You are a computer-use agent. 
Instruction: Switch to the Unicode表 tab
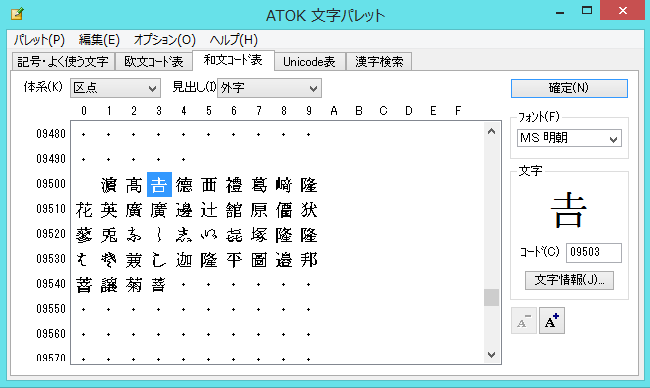pos(309,62)
